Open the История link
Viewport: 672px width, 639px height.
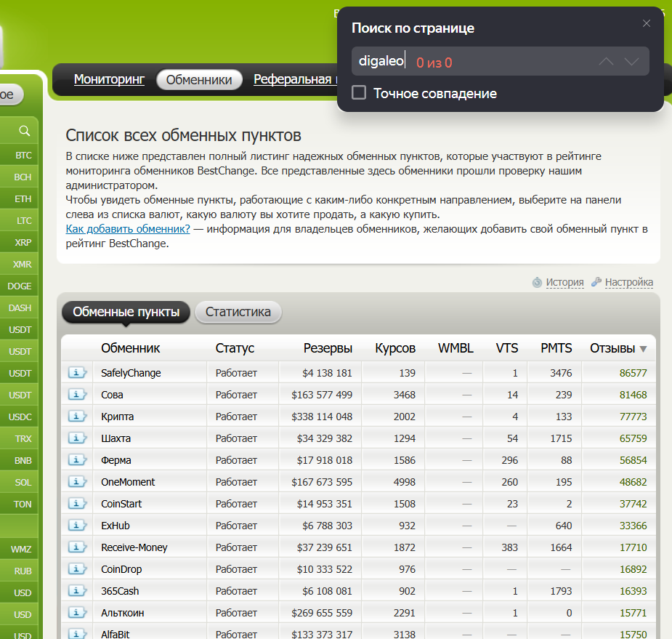(565, 282)
